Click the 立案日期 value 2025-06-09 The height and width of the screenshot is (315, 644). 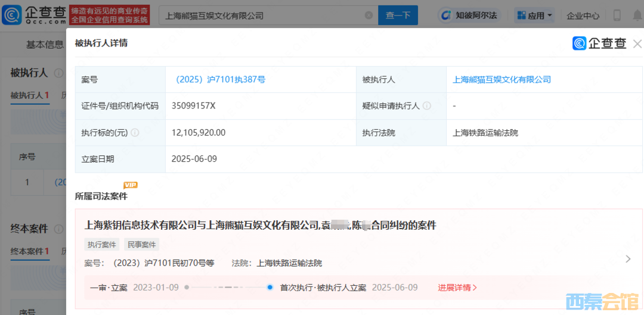coord(194,159)
